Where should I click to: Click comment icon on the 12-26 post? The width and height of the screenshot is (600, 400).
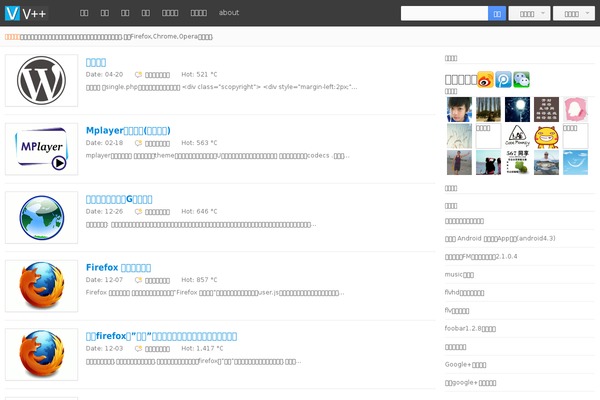point(138,212)
